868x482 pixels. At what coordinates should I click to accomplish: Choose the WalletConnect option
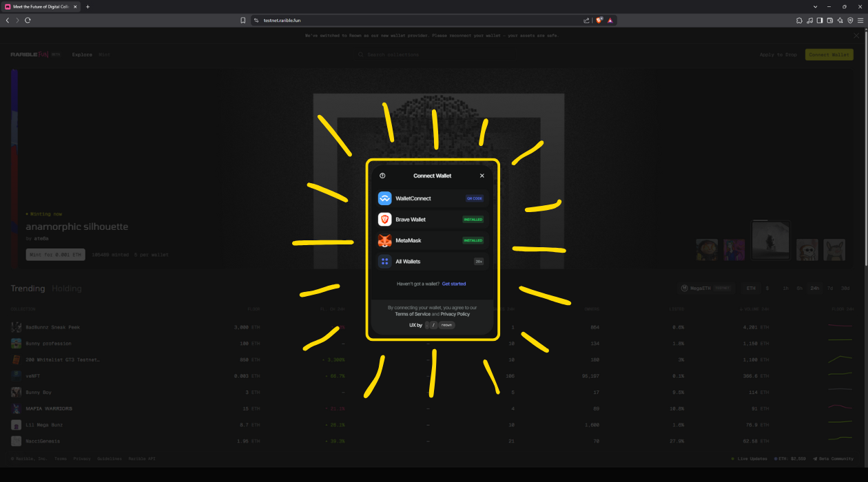[433, 198]
